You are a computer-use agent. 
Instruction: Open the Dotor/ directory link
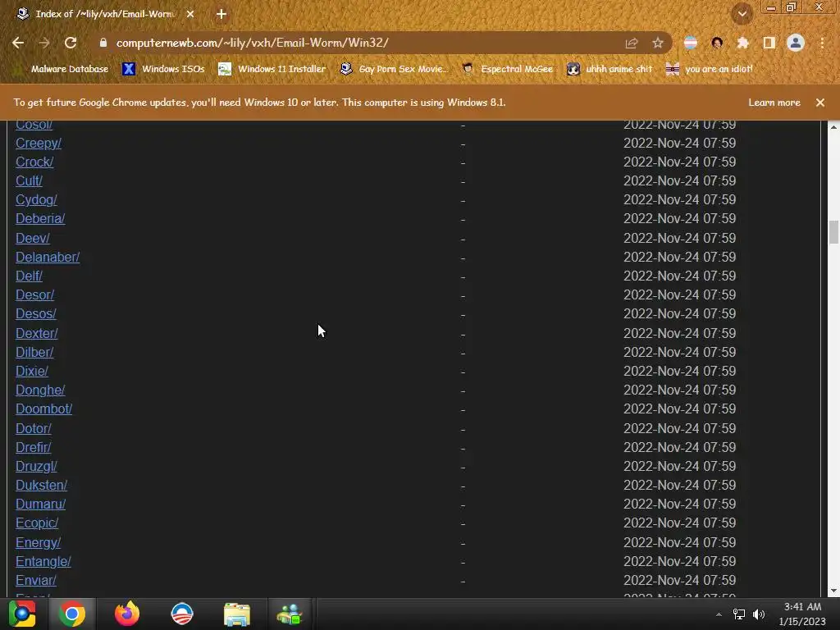tap(34, 429)
